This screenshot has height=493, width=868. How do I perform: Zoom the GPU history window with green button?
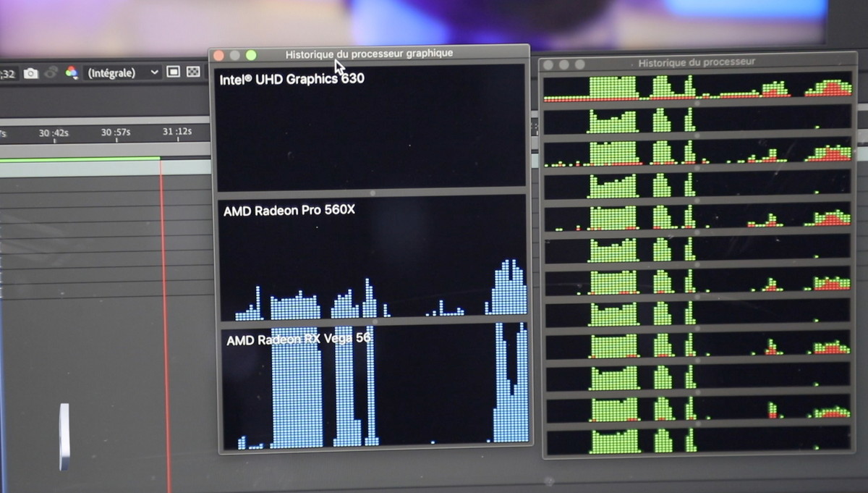coord(251,55)
